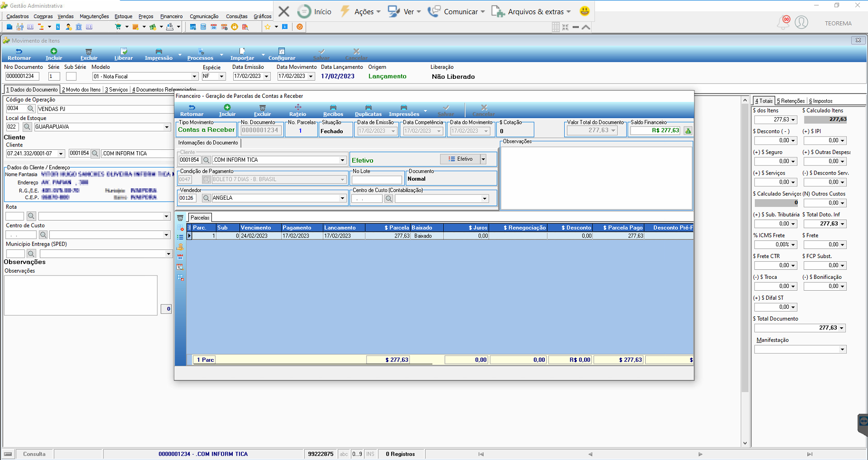Click the notification bell icon
This screenshot has width=868, height=460.
(x=783, y=22)
